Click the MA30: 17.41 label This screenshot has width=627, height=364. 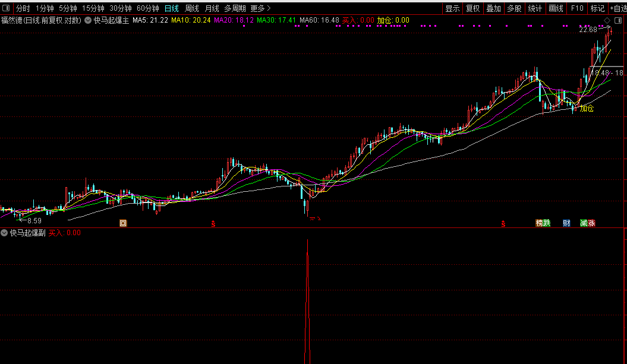pos(276,20)
